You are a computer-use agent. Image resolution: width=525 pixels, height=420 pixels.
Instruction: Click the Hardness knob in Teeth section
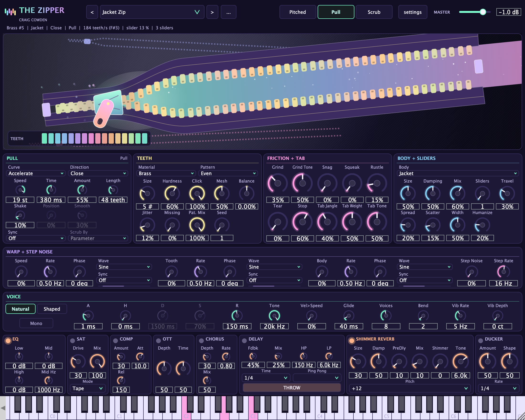172,194
